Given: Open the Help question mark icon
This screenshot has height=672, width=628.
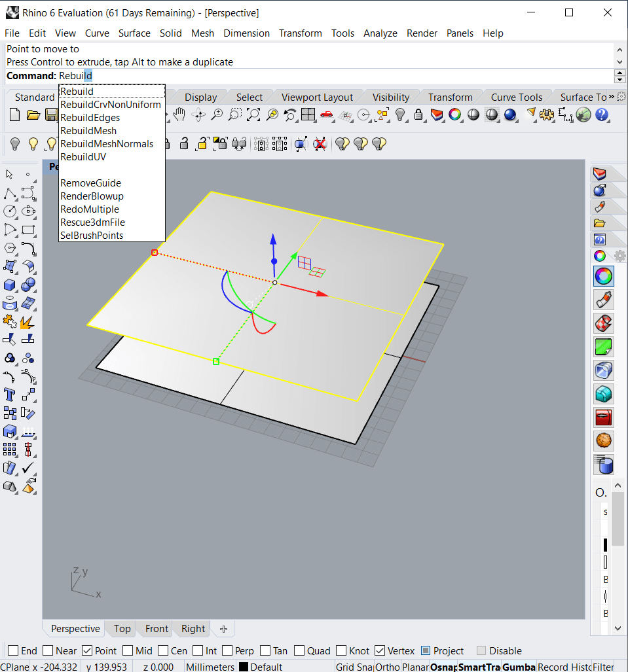Looking at the screenshot, I should click(x=602, y=115).
